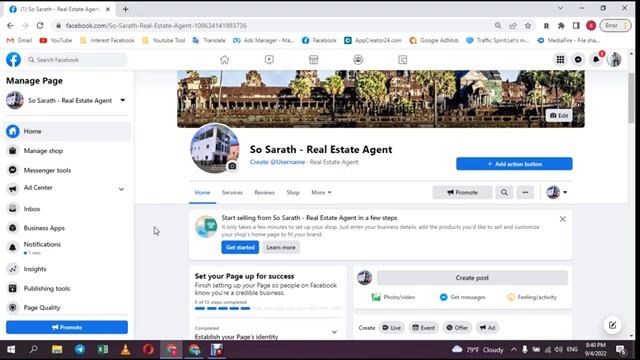Open the Home feed icon in top navigation
This screenshot has width=640, height=360.
click(x=224, y=60)
